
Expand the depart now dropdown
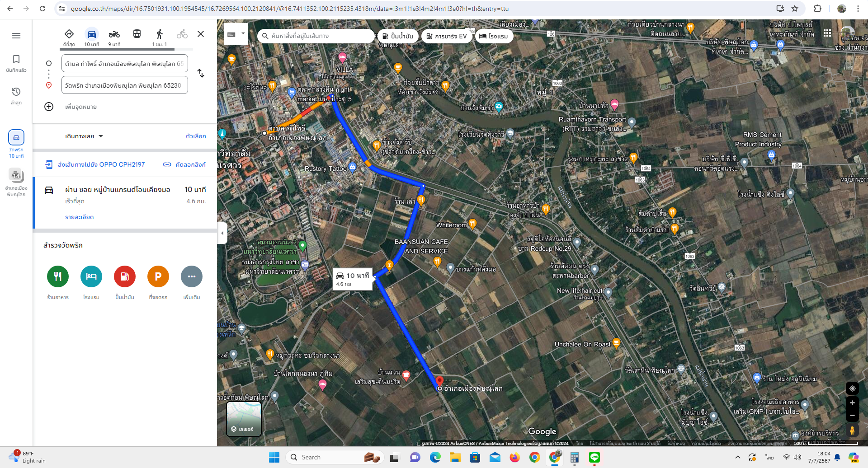click(x=84, y=136)
